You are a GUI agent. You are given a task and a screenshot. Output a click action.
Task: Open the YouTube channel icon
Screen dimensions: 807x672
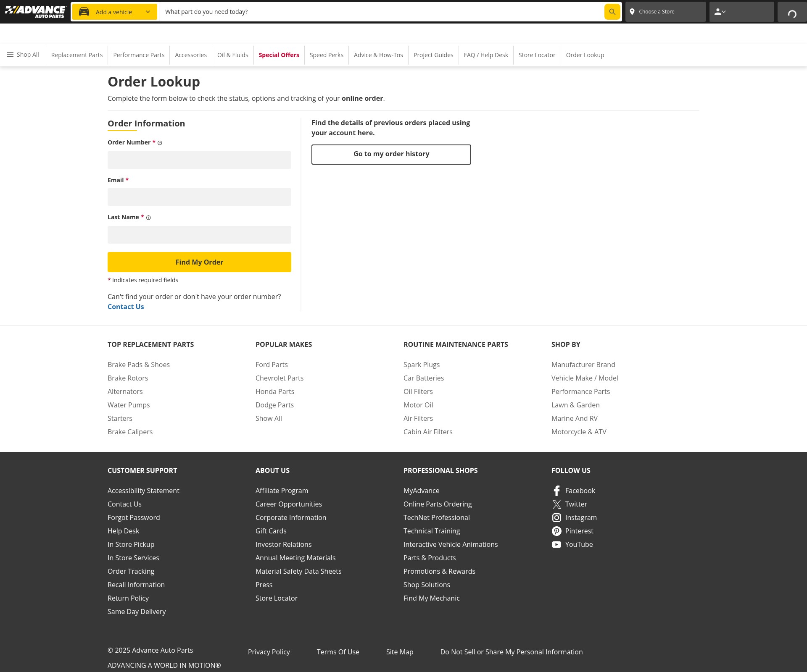(x=556, y=544)
